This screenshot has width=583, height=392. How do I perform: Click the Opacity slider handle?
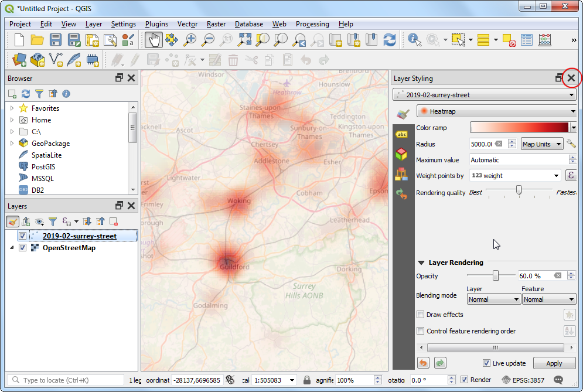click(496, 276)
